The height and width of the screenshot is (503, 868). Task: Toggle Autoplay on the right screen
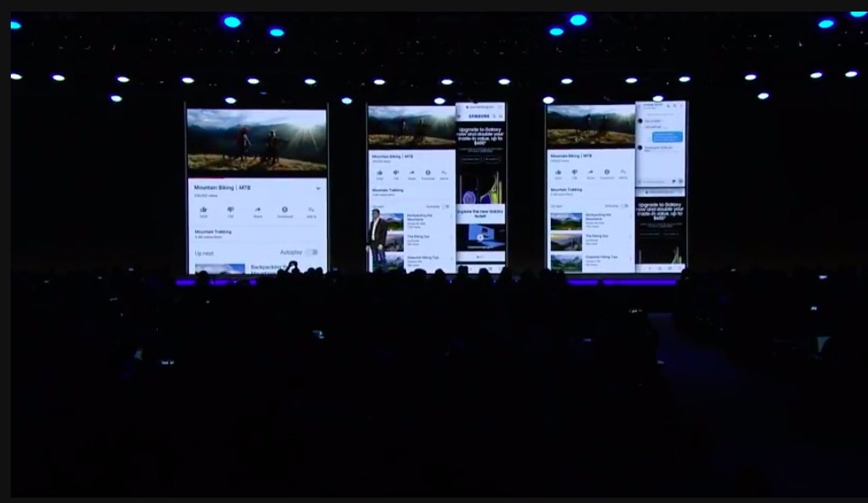[x=624, y=206]
